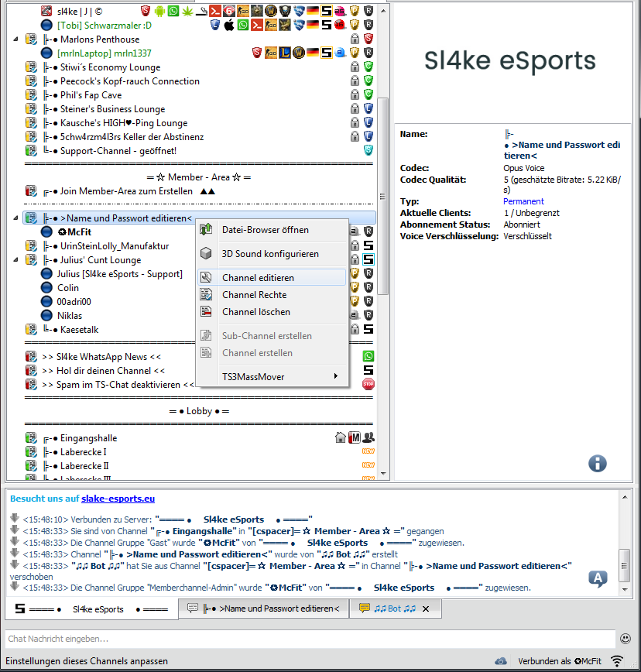Click the cloud icon in the status bar

[500, 661]
